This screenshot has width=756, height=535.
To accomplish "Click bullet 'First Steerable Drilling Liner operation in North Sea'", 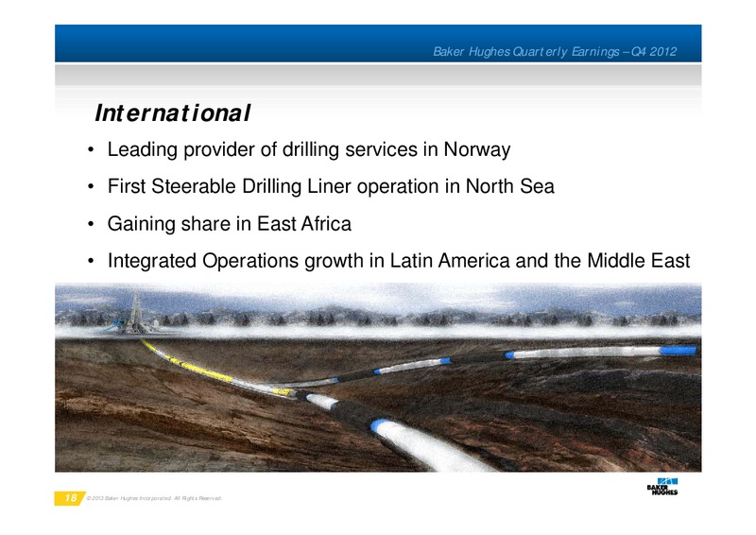I will pyautogui.click(x=331, y=187).
